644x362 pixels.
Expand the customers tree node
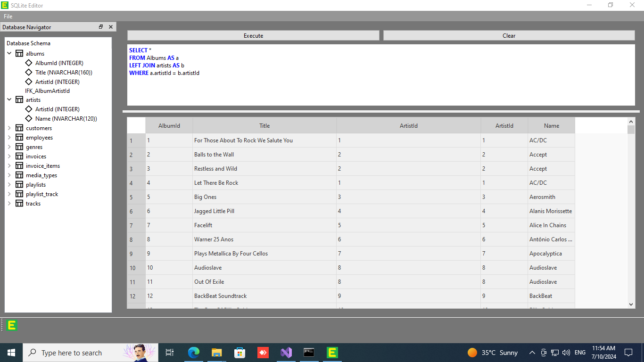point(9,128)
